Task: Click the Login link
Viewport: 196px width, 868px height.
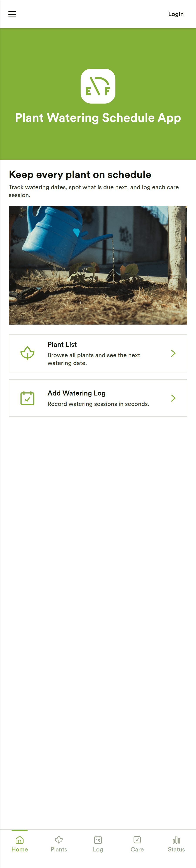Action: [176, 14]
